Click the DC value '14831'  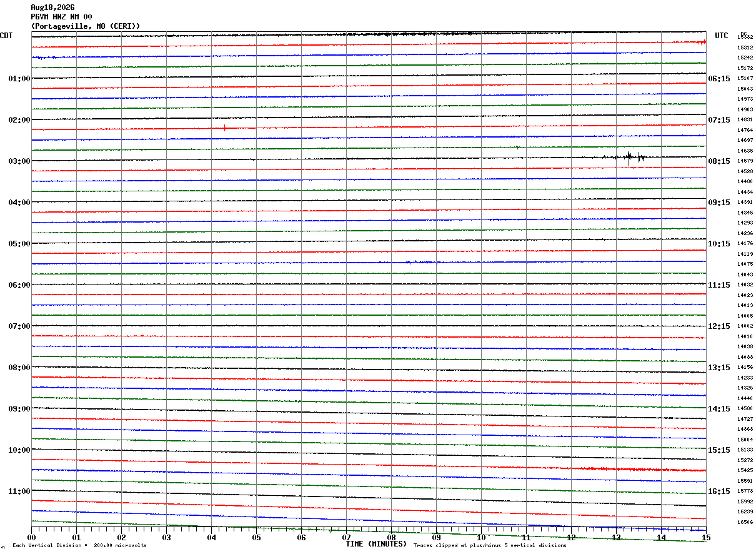(745, 120)
